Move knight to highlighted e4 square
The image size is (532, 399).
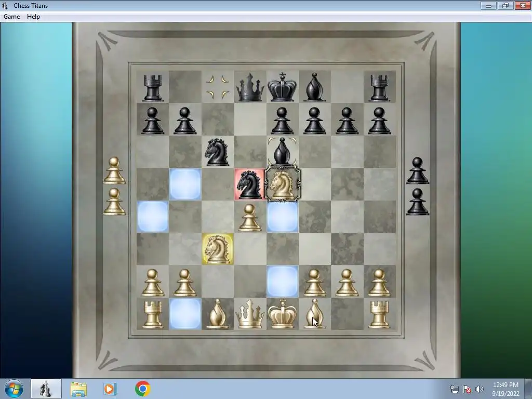282,217
